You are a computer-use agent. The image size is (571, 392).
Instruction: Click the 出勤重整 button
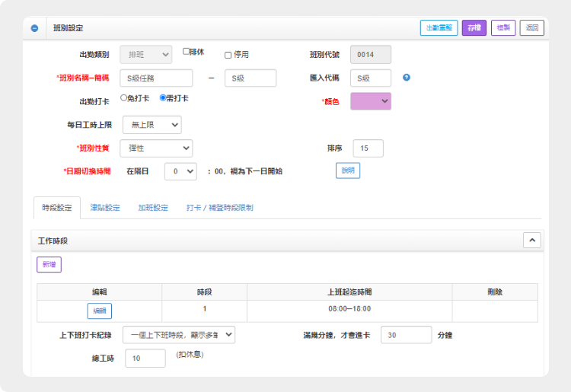[439, 27]
